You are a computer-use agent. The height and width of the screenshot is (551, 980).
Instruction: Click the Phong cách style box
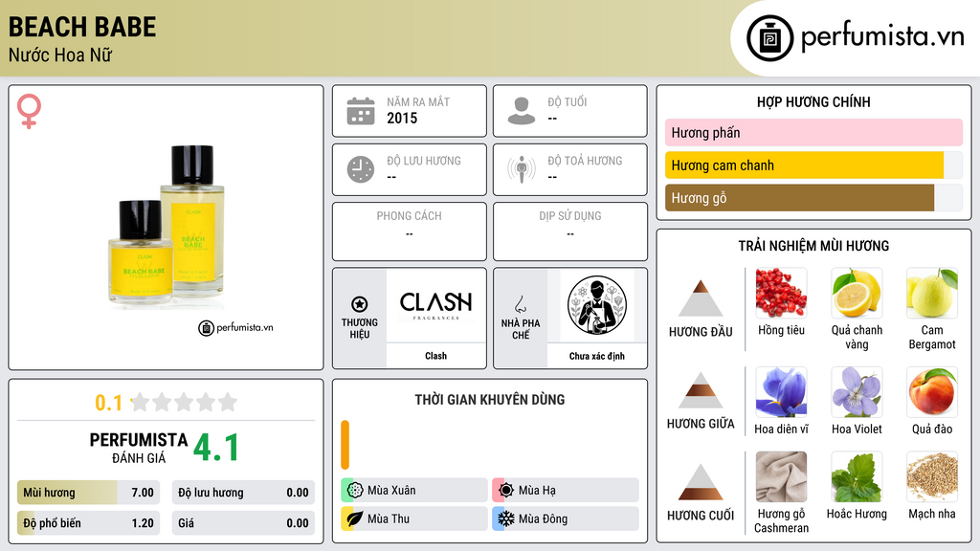[410, 231]
